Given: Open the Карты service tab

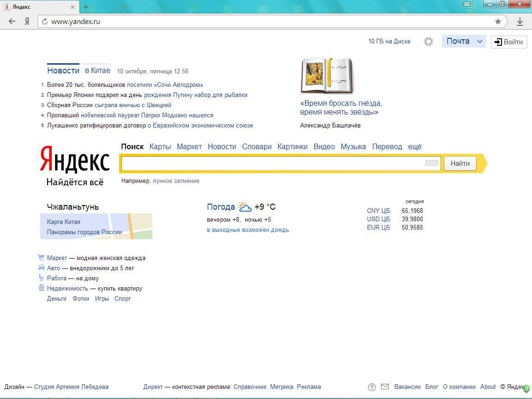Looking at the screenshot, I should click(160, 146).
